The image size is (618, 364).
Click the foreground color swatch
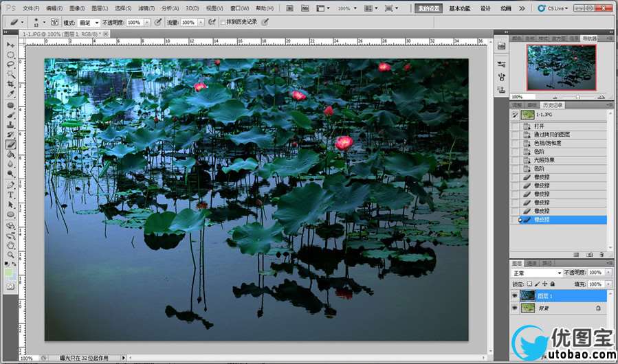pyautogui.click(x=8, y=272)
